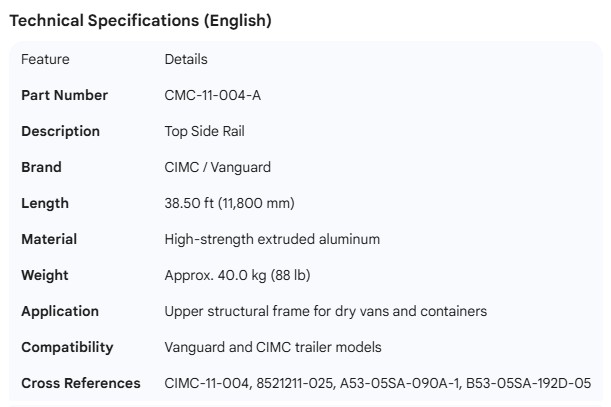Select the Feature column header

click(x=45, y=59)
